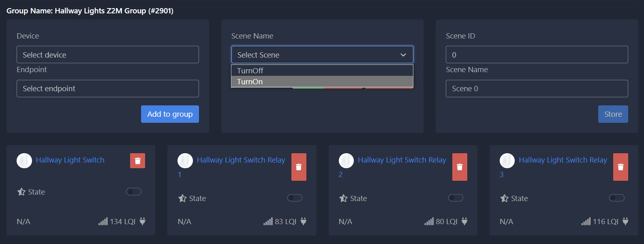Click N/A text on Relay 3 card
644x244 pixels.
[x=507, y=222]
